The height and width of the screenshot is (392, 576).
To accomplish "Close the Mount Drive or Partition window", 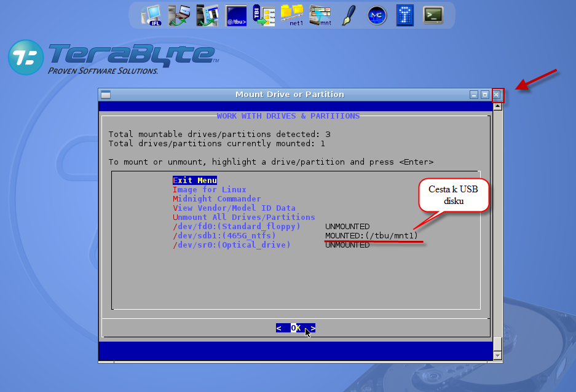I will pos(496,95).
